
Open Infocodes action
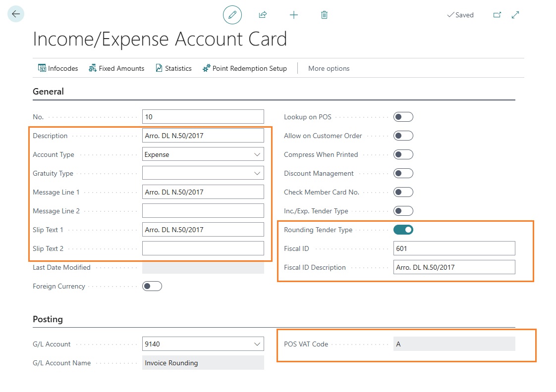coord(58,68)
